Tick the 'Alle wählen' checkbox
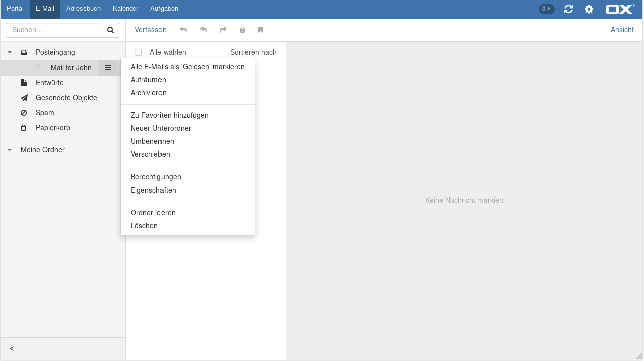 pos(138,52)
